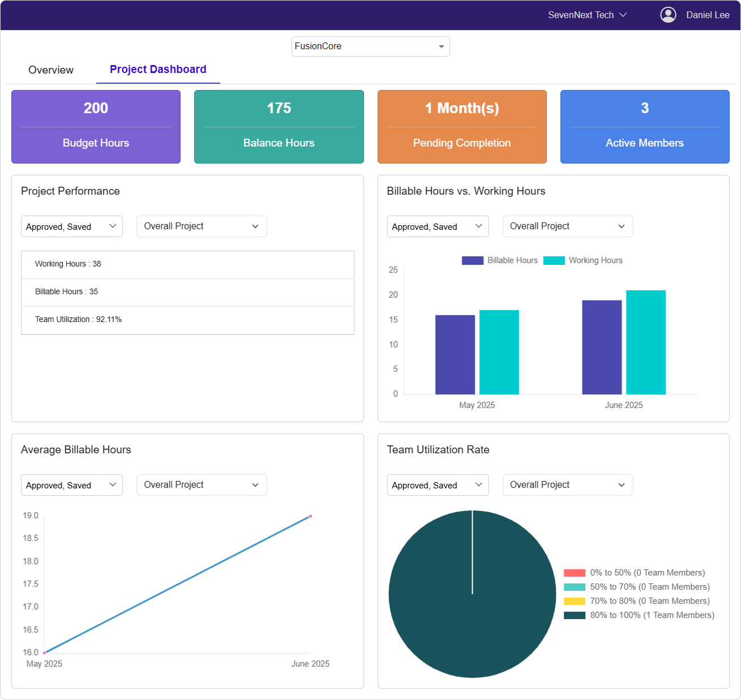The image size is (741, 700).
Task: Select the Project Dashboard tab
Action: (x=158, y=70)
